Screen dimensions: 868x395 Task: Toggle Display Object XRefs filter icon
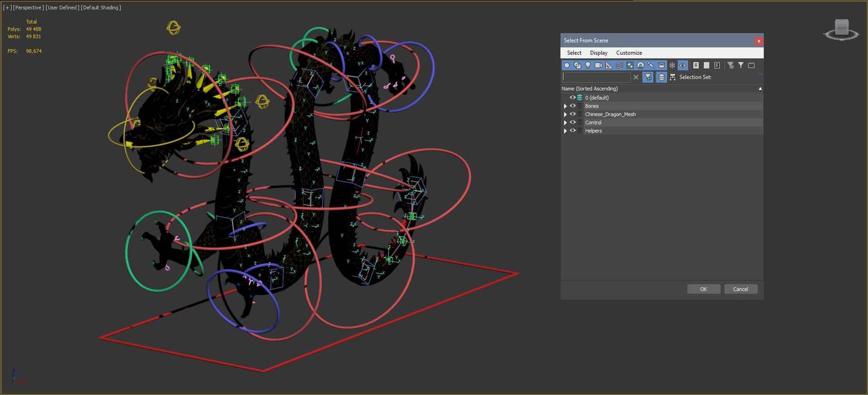(x=641, y=66)
